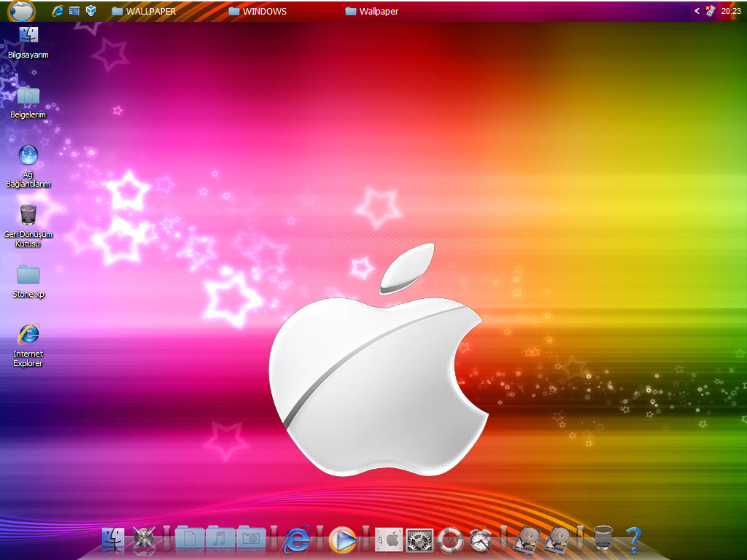
Task: Click the disconnected network tray icon
Action: (x=711, y=11)
